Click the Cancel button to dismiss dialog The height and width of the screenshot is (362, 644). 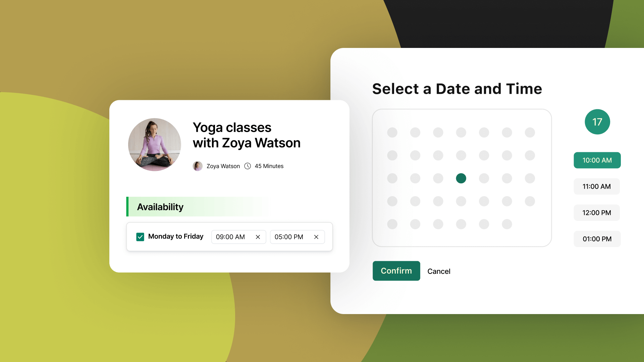click(438, 271)
